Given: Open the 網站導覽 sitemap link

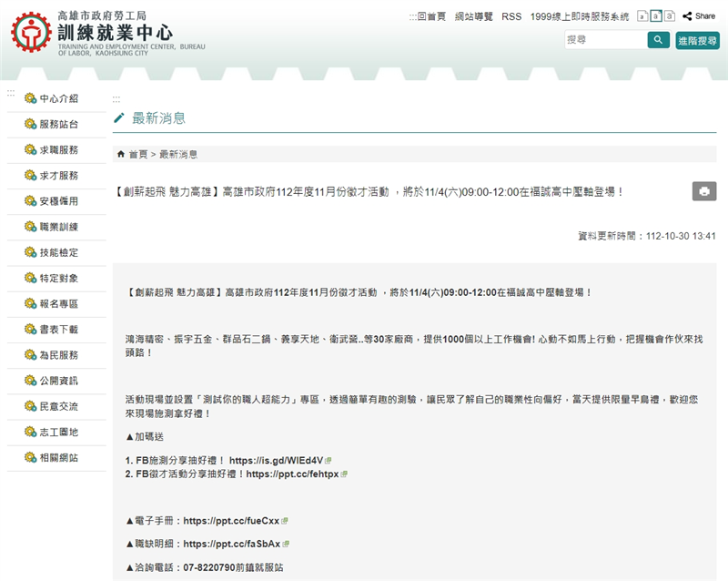Looking at the screenshot, I should click(x=473, y=16).
